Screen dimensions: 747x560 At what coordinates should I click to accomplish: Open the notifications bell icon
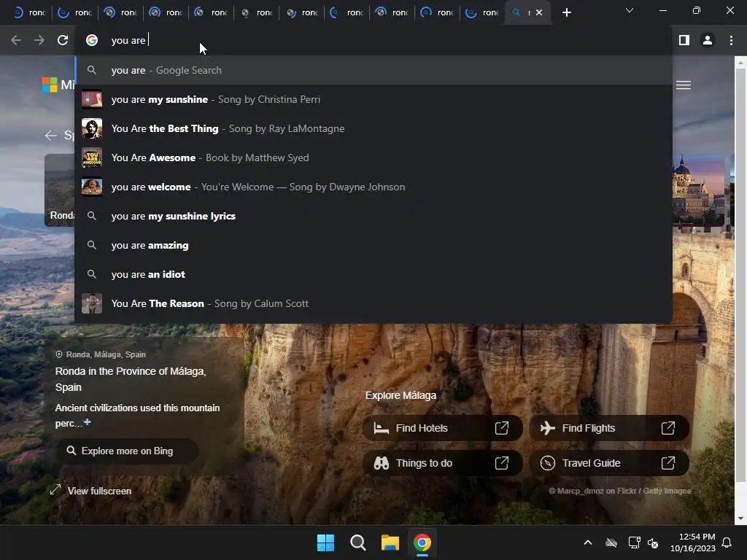tap(727, 542)
